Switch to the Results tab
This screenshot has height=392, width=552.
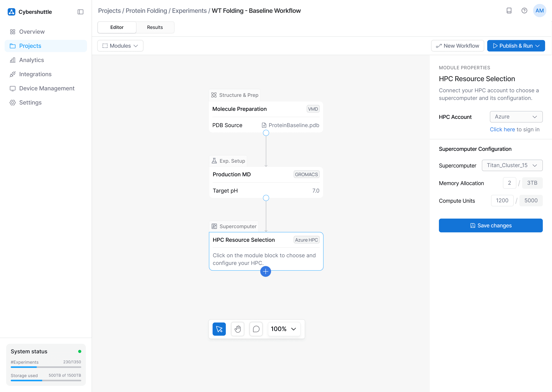pos(155,27)
